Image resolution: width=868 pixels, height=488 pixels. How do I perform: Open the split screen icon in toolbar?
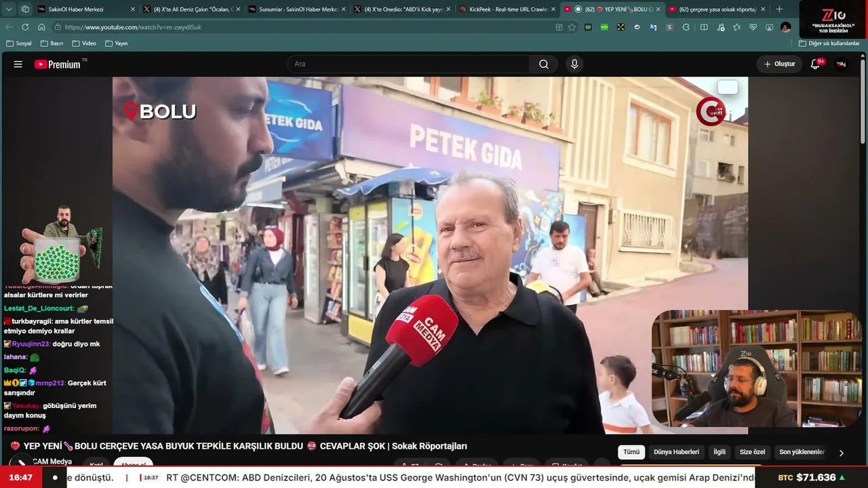click(703, 27)
